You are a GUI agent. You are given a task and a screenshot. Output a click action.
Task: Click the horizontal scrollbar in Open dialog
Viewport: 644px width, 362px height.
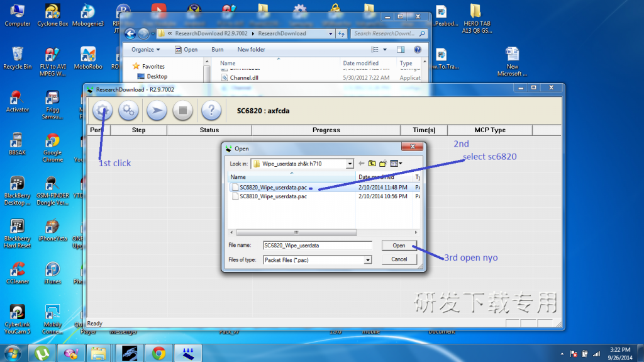297,232
